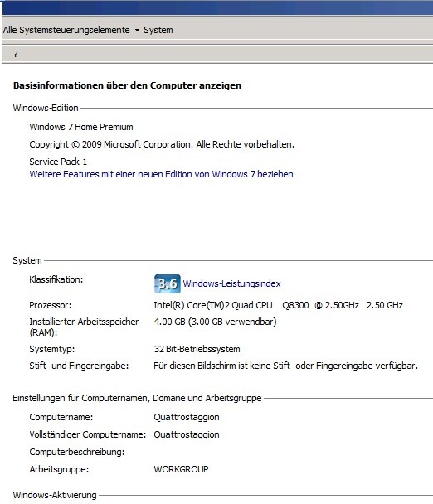
Task: Click the 'Klassifikation:' label
Action: [x=56, y=279]
